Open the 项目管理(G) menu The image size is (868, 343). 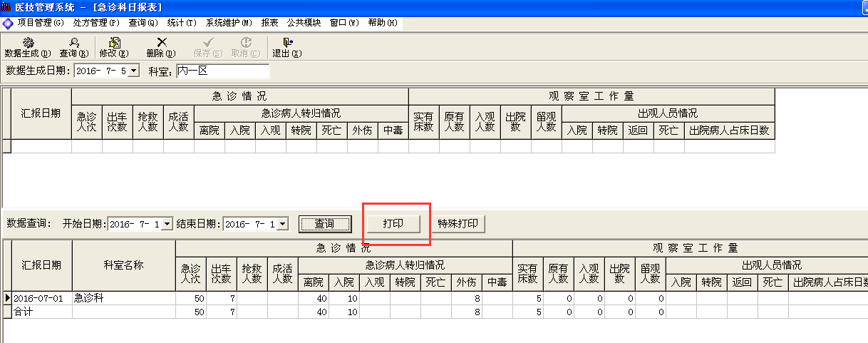[x=41, y=23]
